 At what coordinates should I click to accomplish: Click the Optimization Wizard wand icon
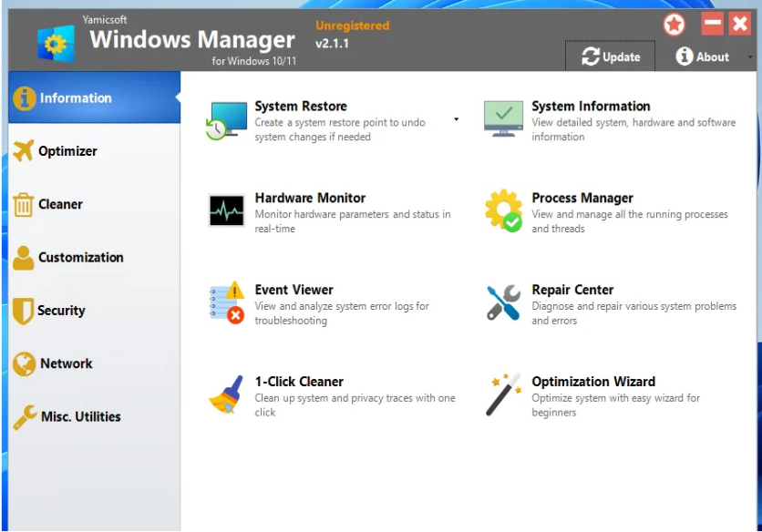pyautogui.click(x=503, y=394)
